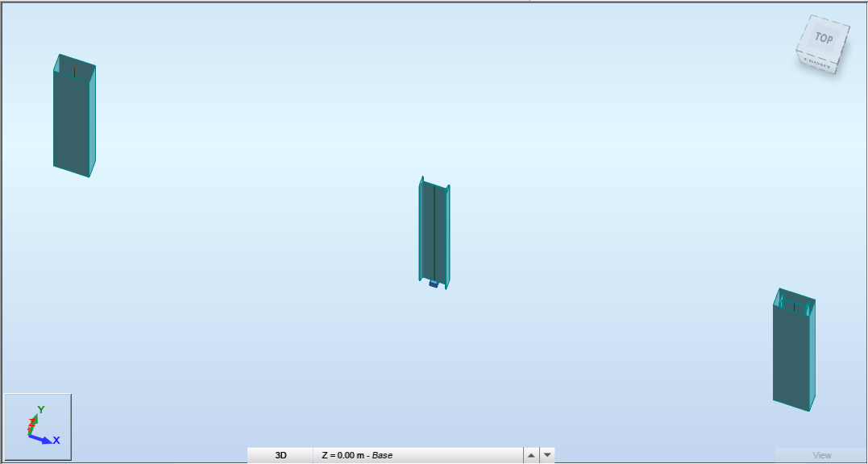This screenshot has height=464, width=868.
Task: Click the TOP face of the navigation cube
Action: (x=824, y=37)
